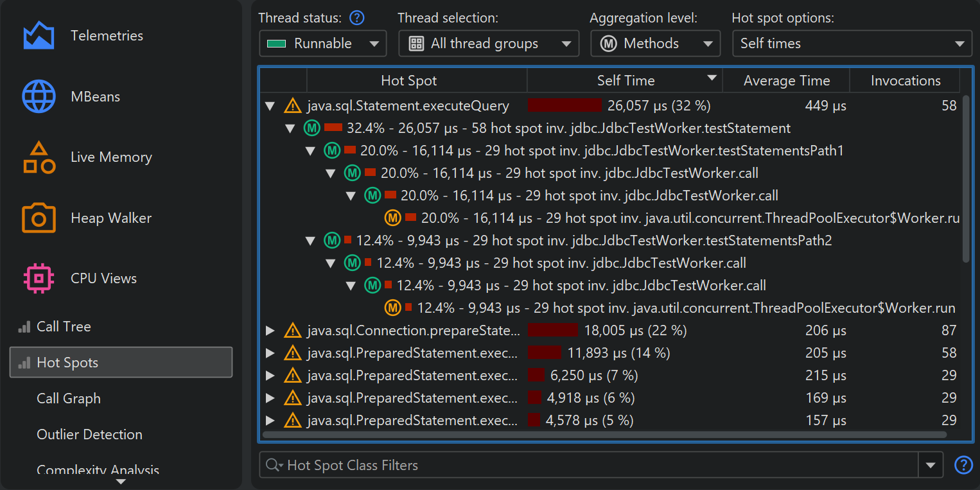
Task: Click help icon beside class filters
Action: 963,465
